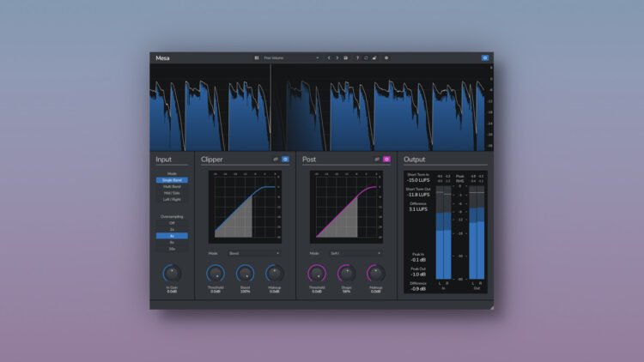Go to the previous preset arrow

[x=329, y=58]
